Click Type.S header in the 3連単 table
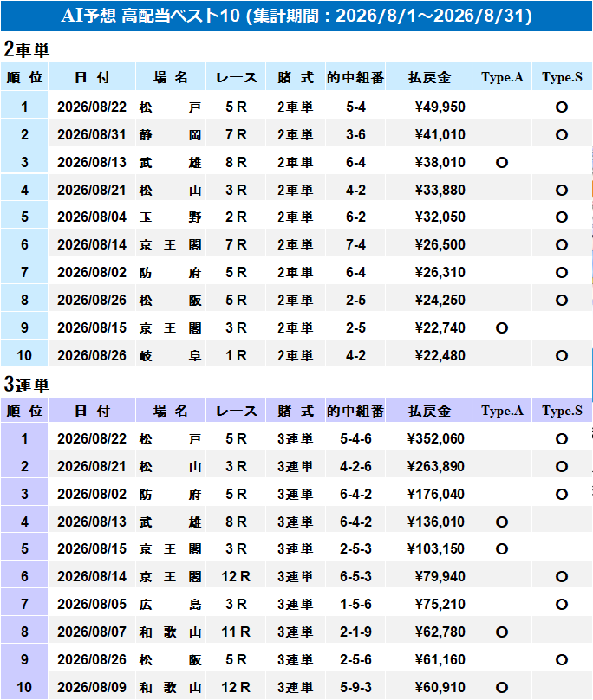The width and height of the screenshot is (593, 700). click(562, 411)
